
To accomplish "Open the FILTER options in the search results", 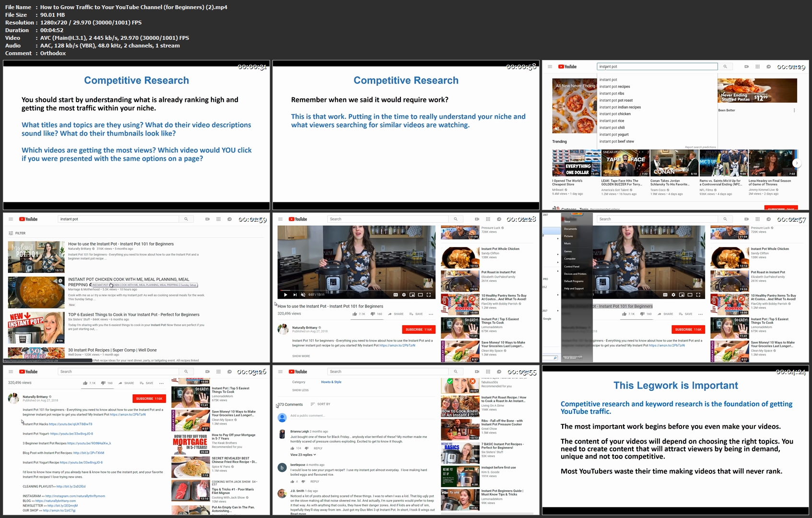I will click(17, 233).
